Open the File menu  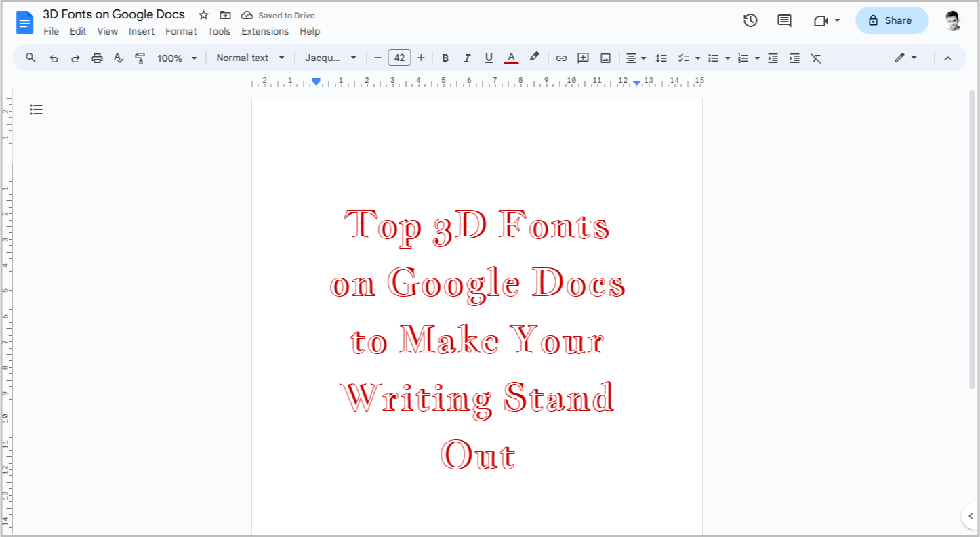[x=51, y=31]
